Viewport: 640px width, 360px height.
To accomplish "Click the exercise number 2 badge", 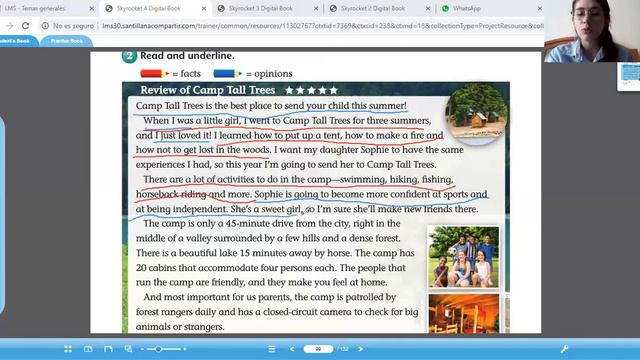I will [x=129, y=56].
